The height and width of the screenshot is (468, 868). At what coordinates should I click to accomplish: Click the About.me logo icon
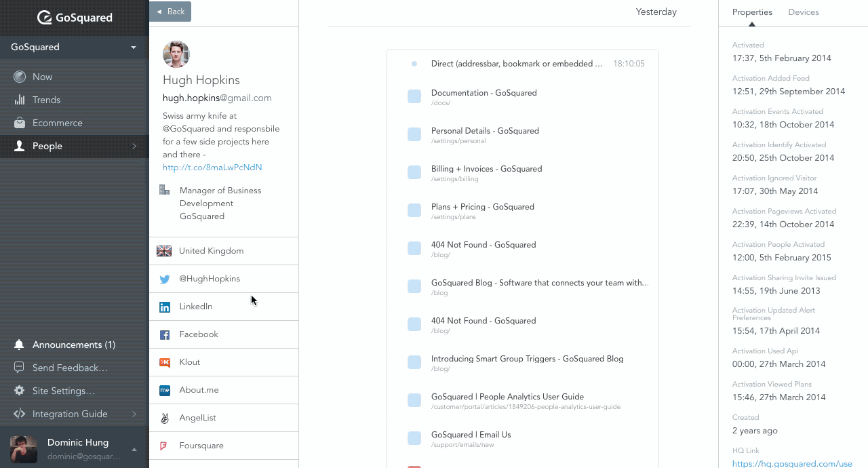[x=164, y=390]
